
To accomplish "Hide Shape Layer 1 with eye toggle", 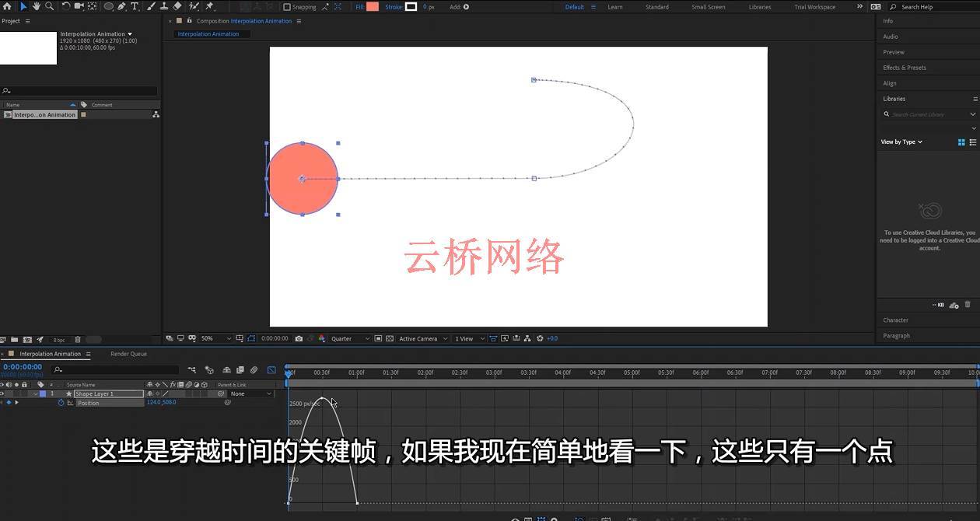I will 2,393.
